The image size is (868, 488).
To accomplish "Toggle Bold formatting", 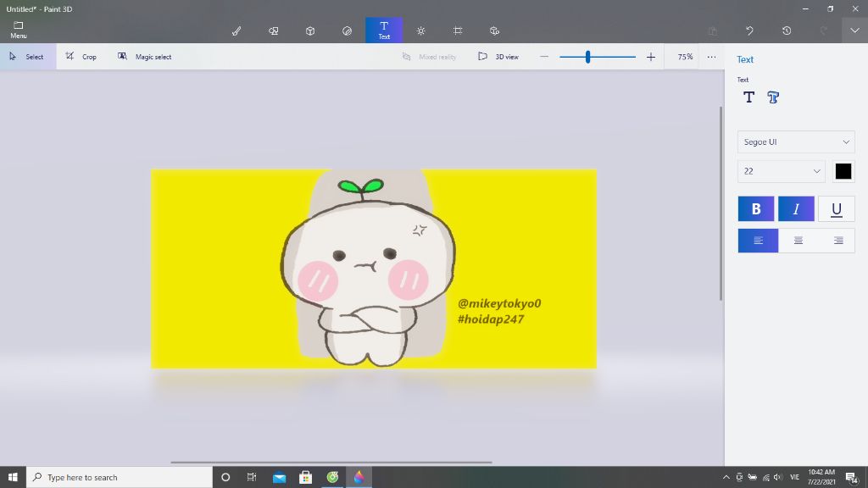I will (756, 208).
